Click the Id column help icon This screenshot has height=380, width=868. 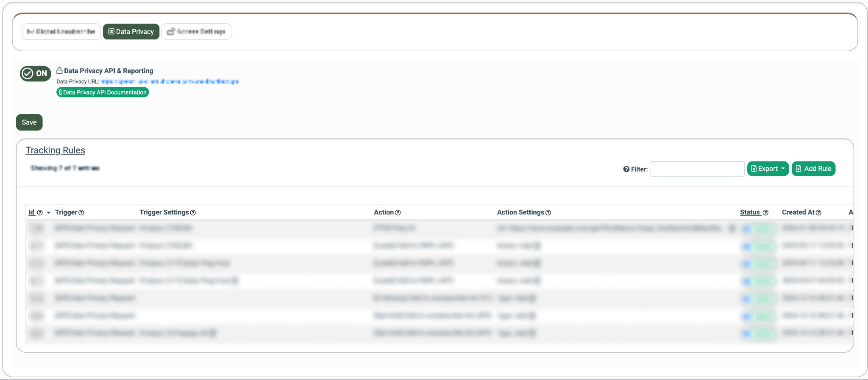[x=40, y=213]
